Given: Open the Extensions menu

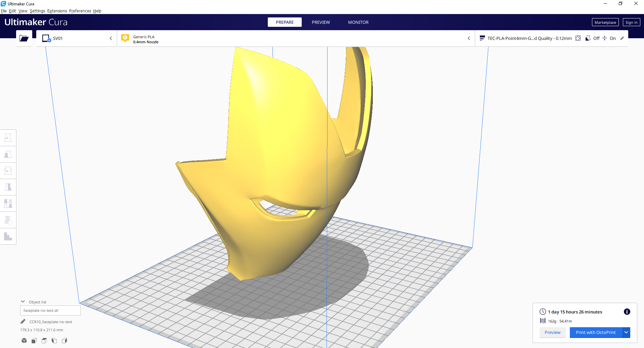Looking at the screenshot, I should pos(57,11).
